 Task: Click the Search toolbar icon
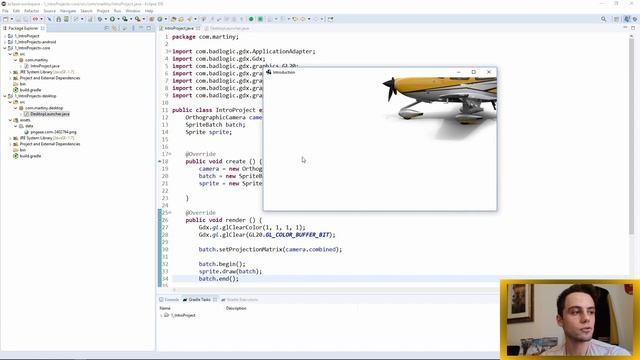pyautogui.click(x=190, y=19)
